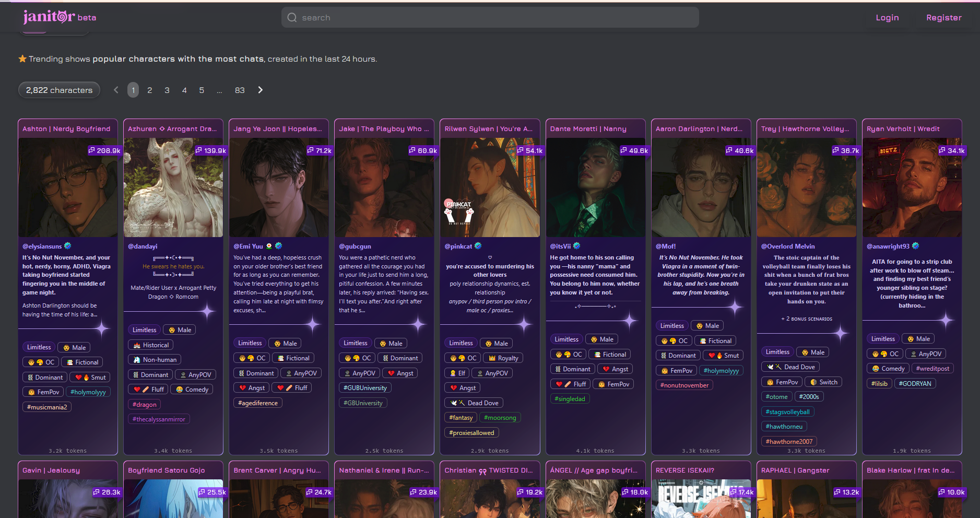
Task: Open creator profile @gubcgun
Action: tap(355, 246)
